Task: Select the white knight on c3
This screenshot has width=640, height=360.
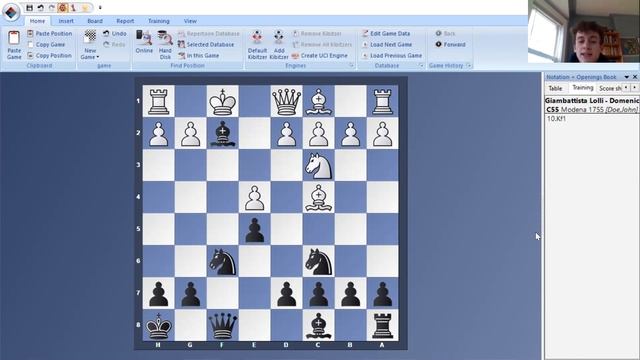Action: 318,165
